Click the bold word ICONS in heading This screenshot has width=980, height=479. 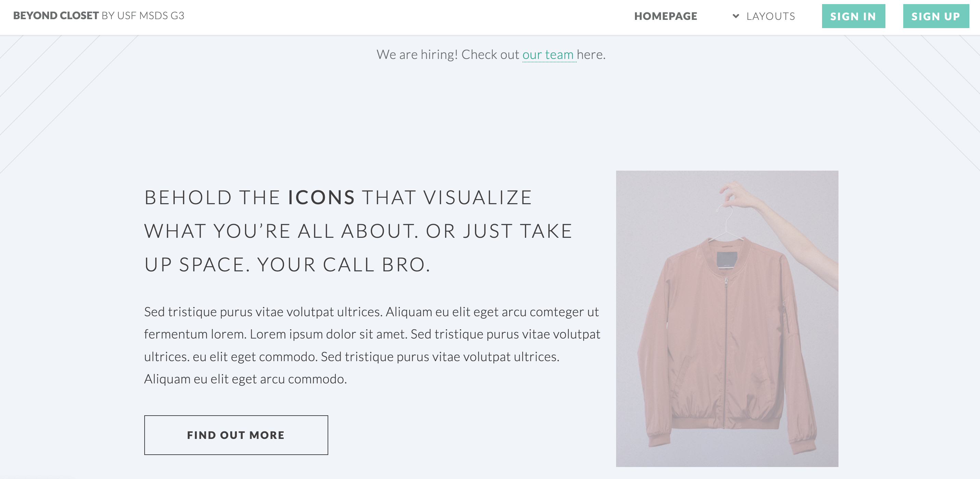[x=321, y=198]
